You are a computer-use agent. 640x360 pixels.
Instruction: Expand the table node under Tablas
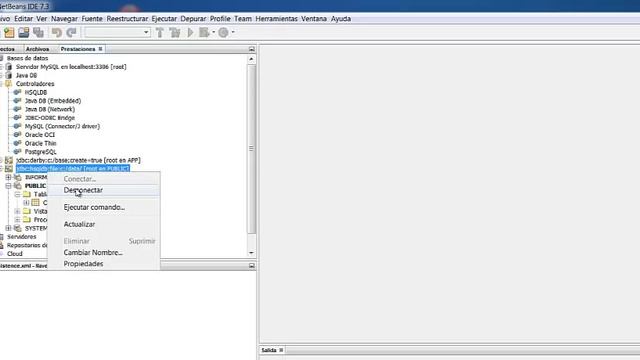26,202
